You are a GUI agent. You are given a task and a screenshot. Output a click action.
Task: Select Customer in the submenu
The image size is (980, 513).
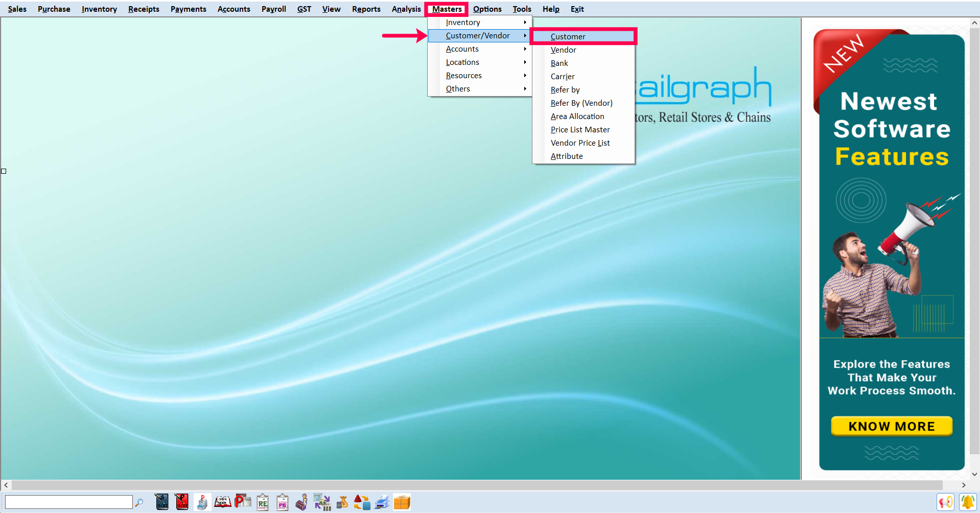583,37
